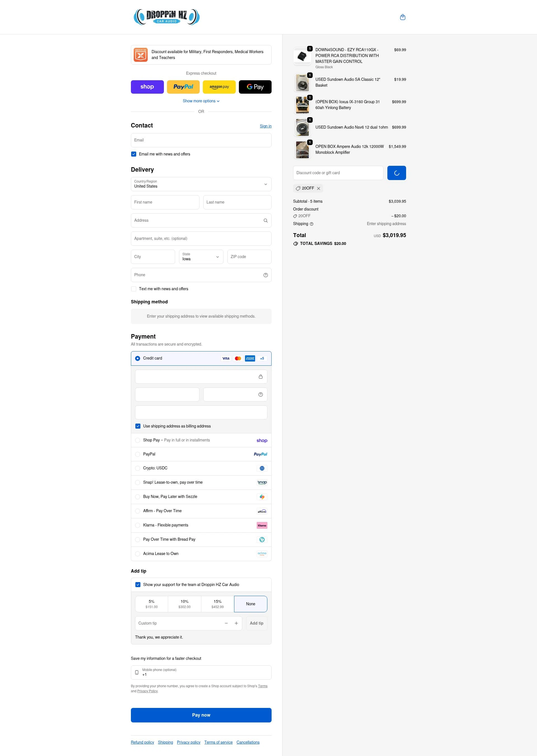Expand Show more options
This screenshot has width=537, height=756.
click(201, 101)
